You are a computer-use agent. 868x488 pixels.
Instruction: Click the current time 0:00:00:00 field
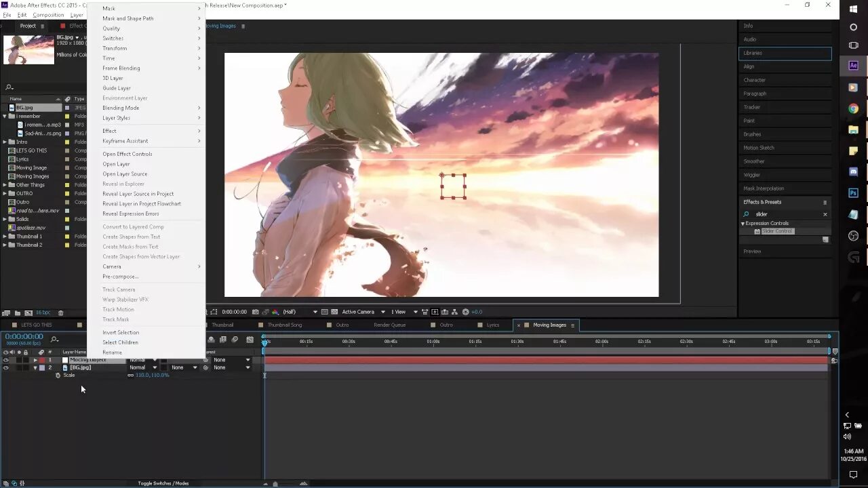click(24, 337)
